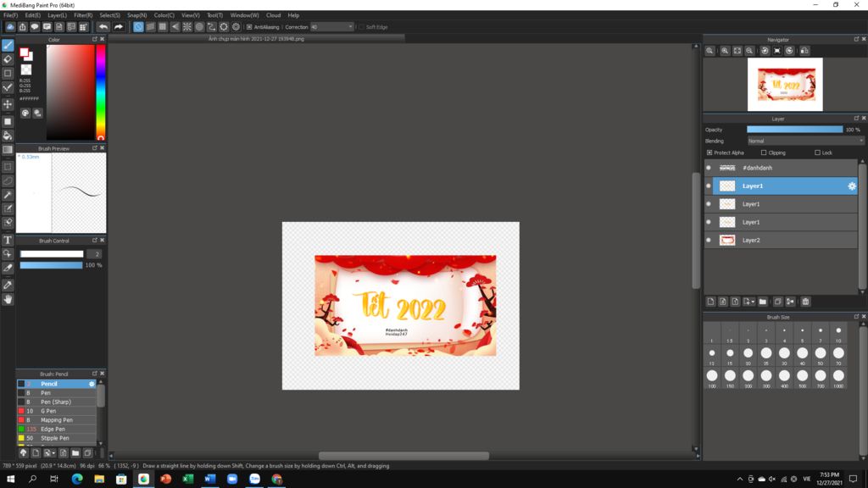
Task: Click the layer Opacity slider bar
Action: point(795,130)
